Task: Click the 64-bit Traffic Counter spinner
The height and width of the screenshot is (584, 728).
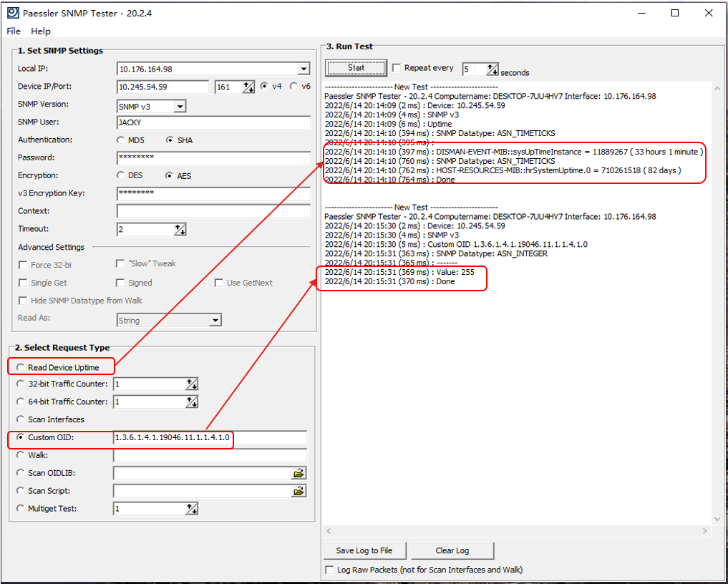Action: click(x=192, y=401)
